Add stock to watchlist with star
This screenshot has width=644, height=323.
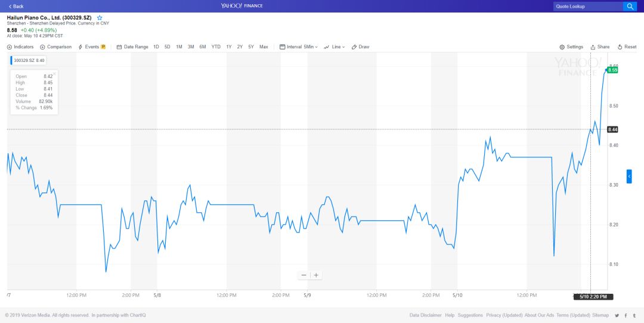tap(100, 18)
